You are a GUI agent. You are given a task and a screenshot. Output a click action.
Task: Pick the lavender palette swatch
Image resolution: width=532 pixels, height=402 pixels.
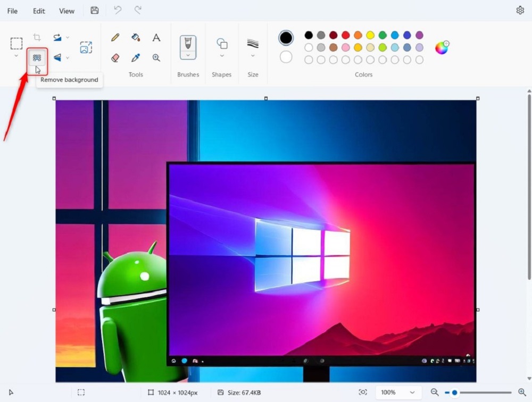click(419, 47)
